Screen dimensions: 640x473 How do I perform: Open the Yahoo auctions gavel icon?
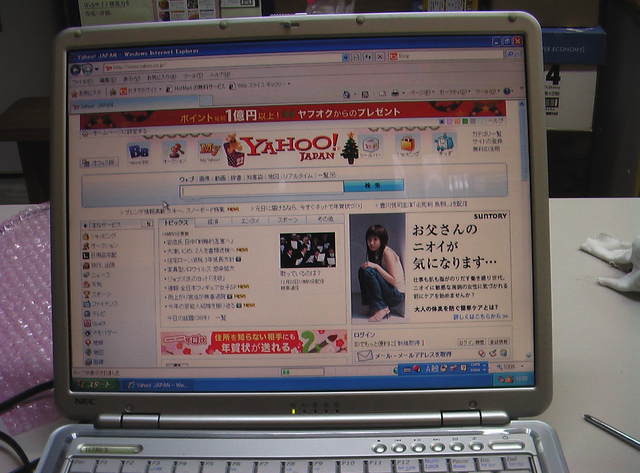[x=175, y=152]
